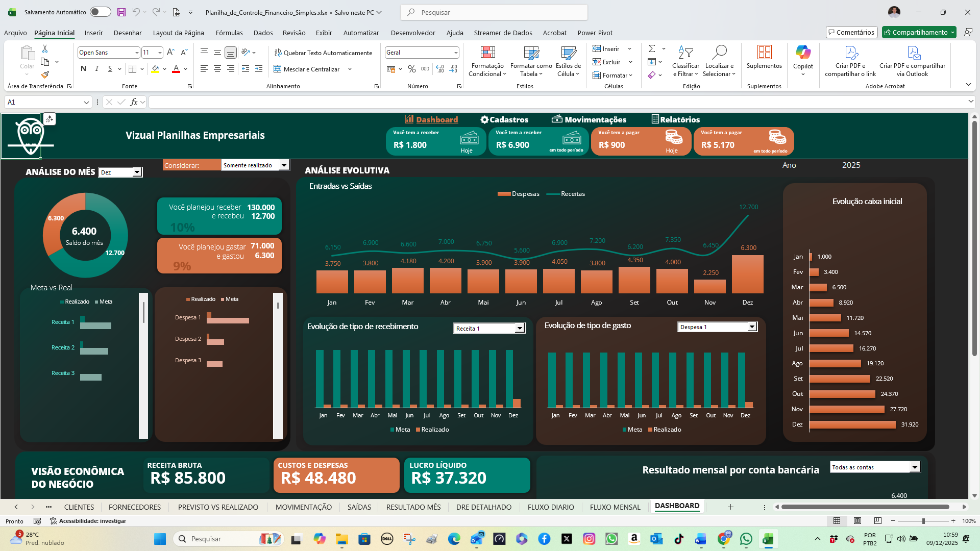Toggle Quebrar Texto Automaticamente

(x=323, y=53)
